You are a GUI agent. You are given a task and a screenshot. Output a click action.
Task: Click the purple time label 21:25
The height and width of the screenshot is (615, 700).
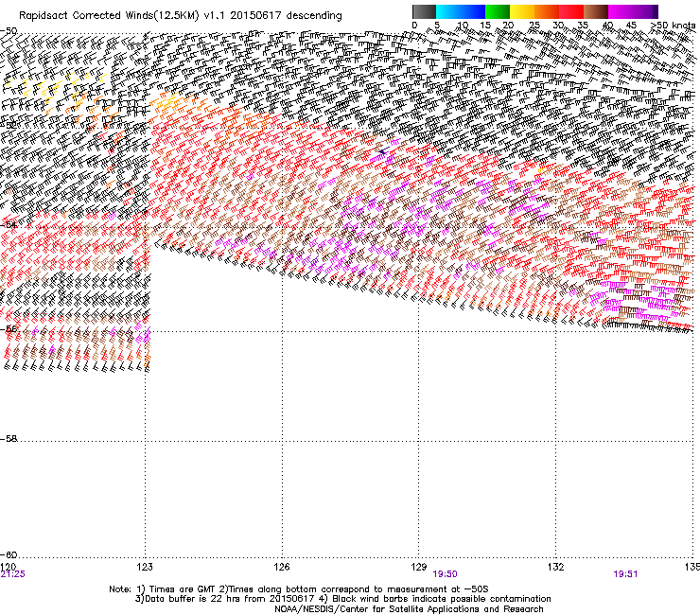(x=13, y=574)
